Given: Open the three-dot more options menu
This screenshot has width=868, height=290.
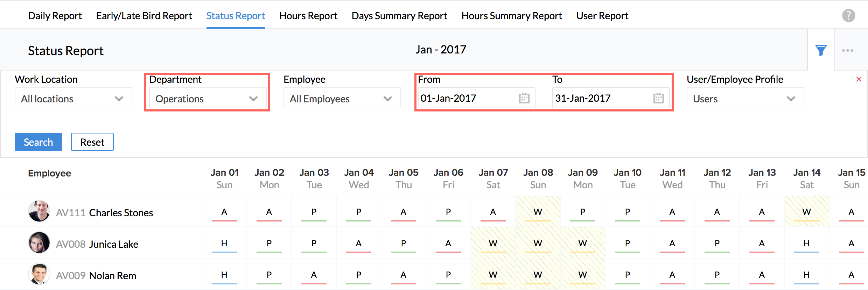Looking at the screenshot, I should click(x=847, y=50).
